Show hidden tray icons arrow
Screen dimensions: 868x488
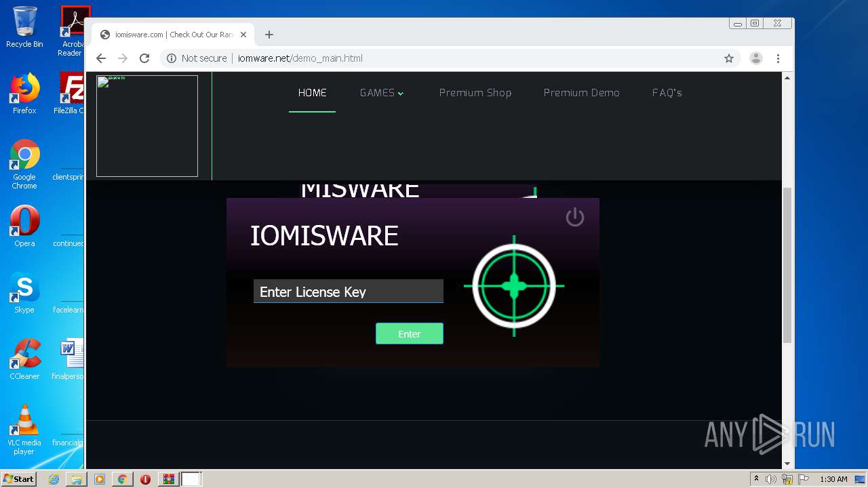[756, 479]
